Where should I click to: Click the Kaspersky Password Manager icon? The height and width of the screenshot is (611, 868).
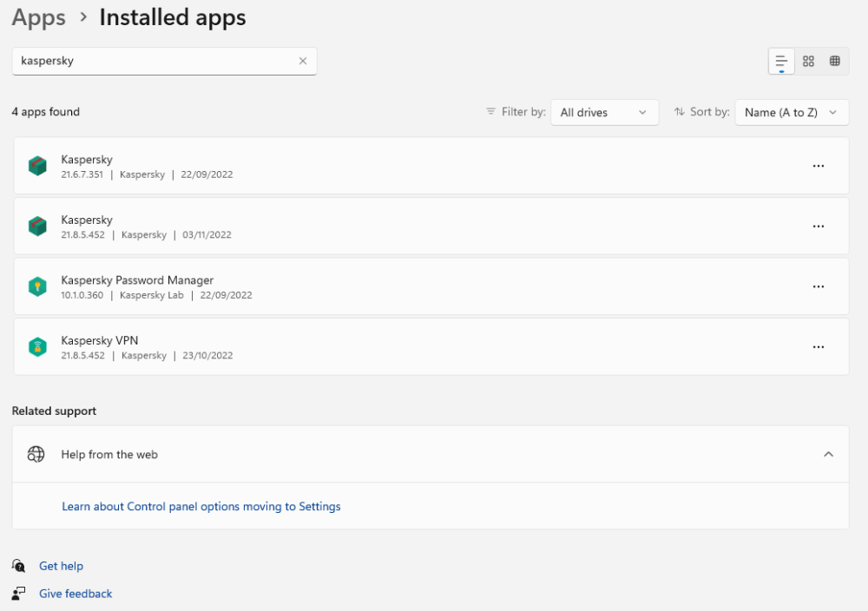tap(37, 286)
